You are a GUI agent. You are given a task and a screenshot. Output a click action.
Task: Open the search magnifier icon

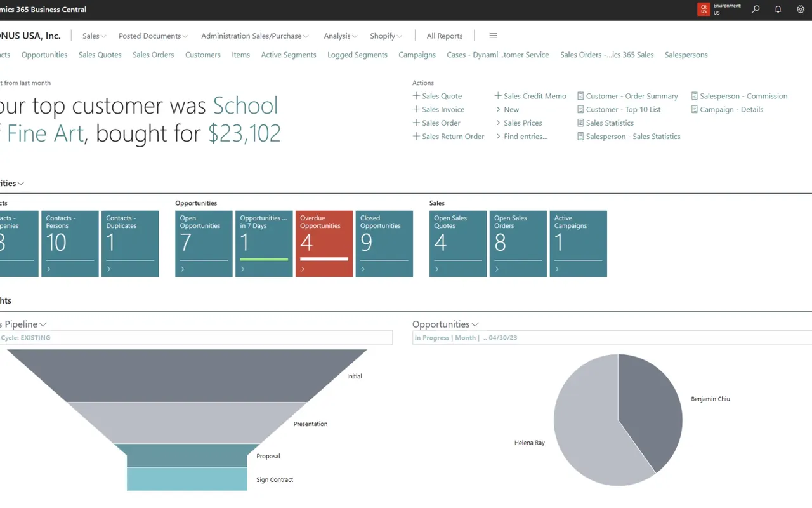(756, 10)
